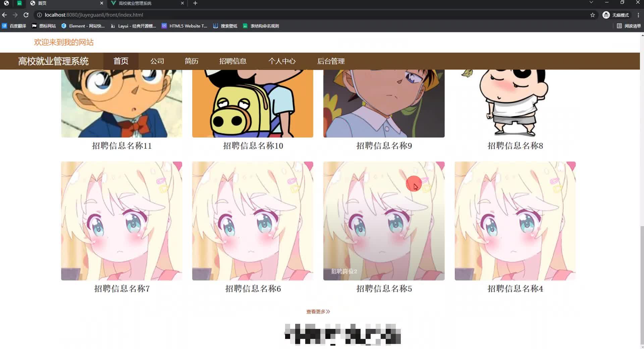Click the 招聘信息名称8 title text

[x=515, y=146]
